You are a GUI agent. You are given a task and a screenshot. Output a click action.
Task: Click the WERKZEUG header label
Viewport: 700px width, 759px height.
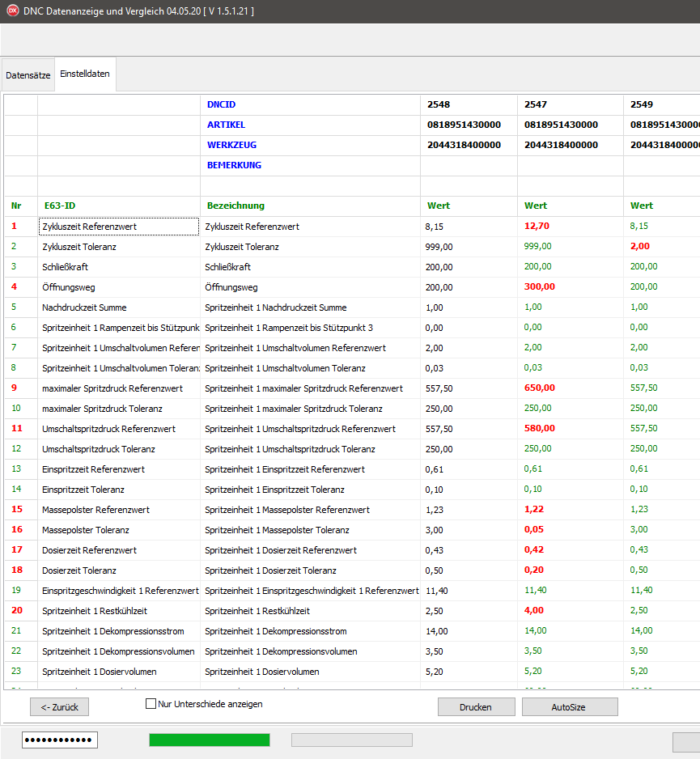pyautogui.click(x=232, y=145)
